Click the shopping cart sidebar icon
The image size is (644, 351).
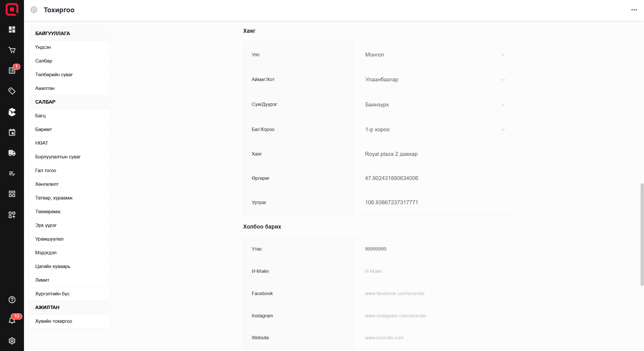pos(12,50)
